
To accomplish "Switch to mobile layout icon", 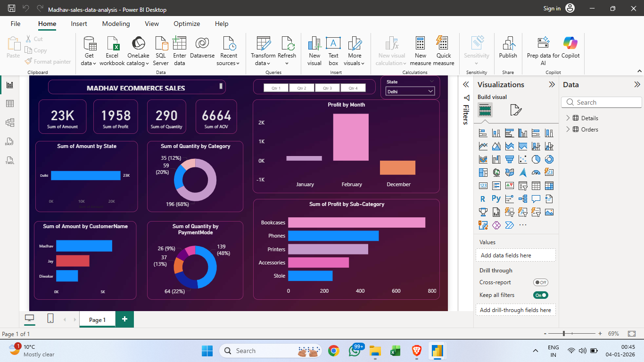I will pos(50,319).
